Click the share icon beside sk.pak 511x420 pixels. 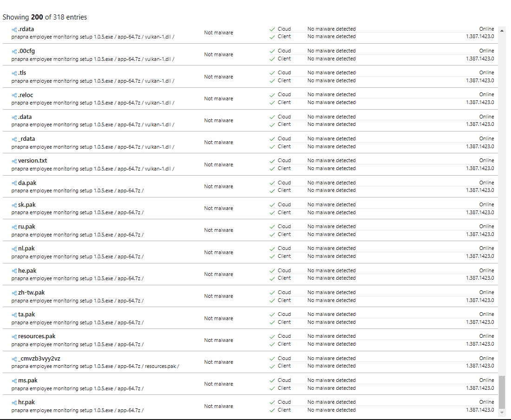[x=14, y=205]
